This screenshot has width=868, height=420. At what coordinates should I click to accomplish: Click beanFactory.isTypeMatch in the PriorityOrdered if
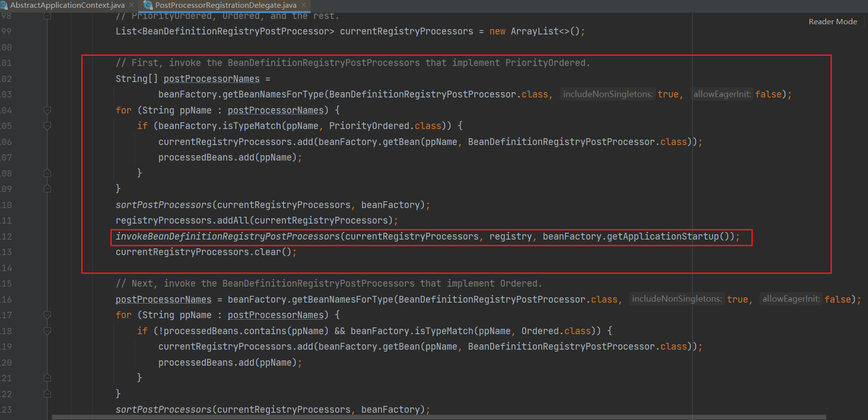(219, 126)
